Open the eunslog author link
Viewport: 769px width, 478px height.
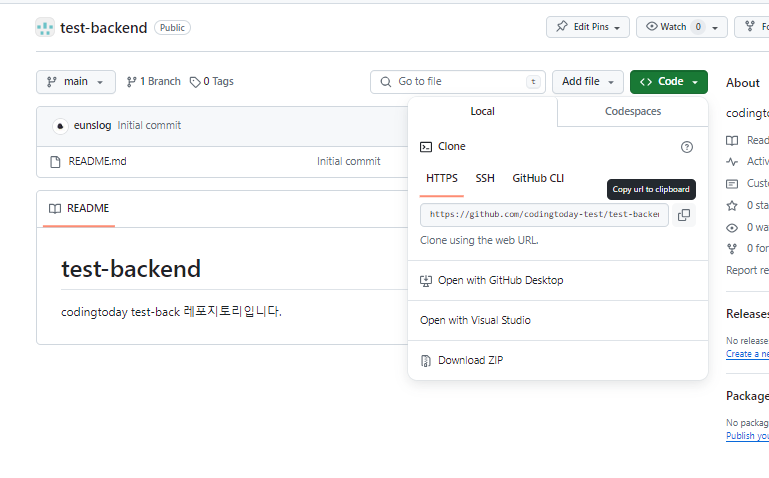click(x=92, y=126)
